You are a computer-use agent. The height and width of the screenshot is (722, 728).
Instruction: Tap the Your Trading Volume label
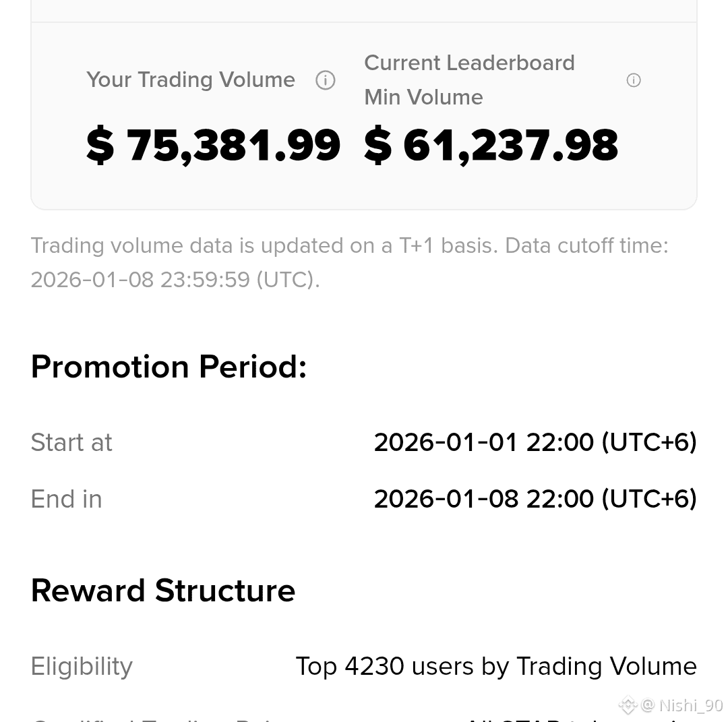coord(191,80)
